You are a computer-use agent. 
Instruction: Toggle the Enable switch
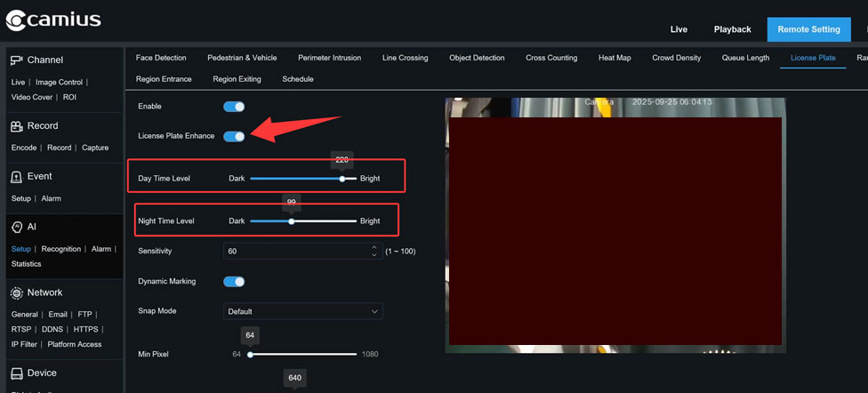point(234,107)
